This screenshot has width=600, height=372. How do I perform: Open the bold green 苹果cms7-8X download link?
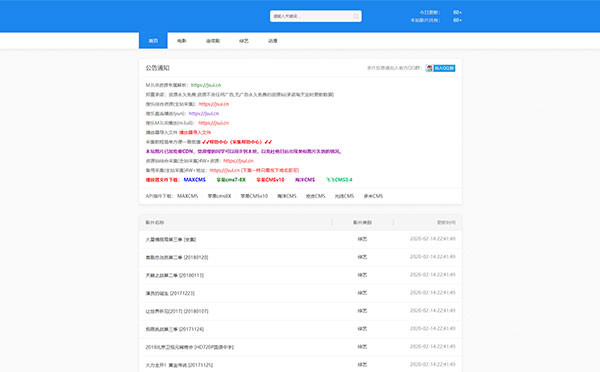coord(231,179)
